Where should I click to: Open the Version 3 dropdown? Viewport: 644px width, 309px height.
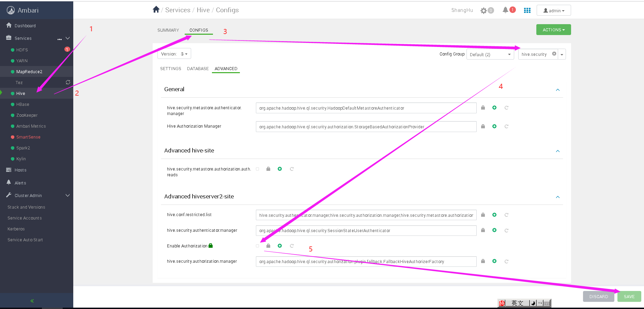click(x=174, y=54)
